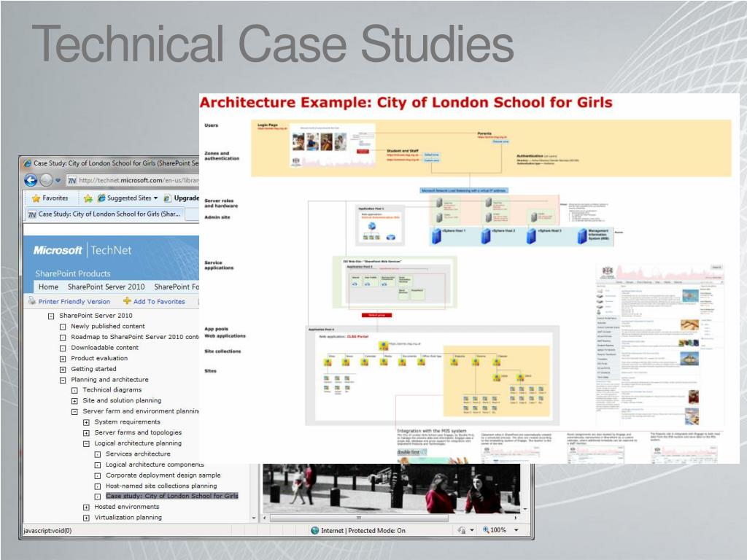The image size is (747, 560).
Task: Click the browser Forward arrow button
Action: point(46,180)
